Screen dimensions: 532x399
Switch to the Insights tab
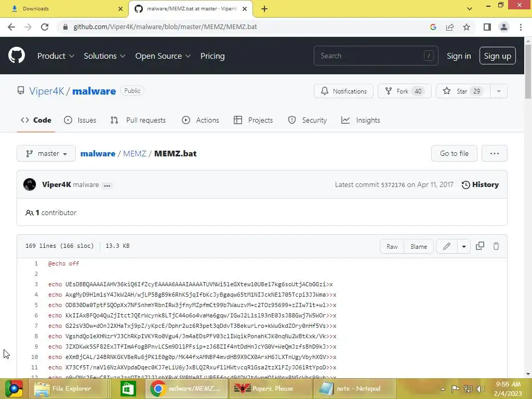click(361, 120)
